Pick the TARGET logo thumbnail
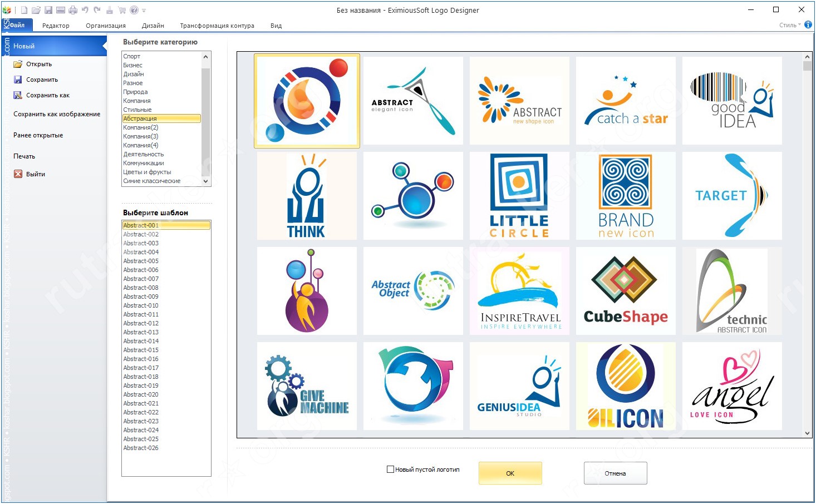Image resolution: width=816 pixels, height=504 pixels. pos(732,196)
